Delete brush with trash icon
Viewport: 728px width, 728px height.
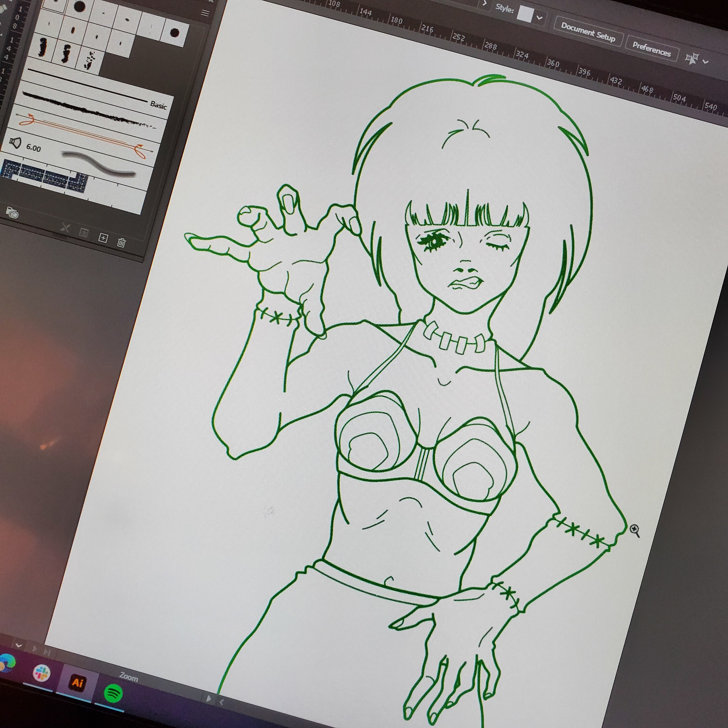pos(121,242)
